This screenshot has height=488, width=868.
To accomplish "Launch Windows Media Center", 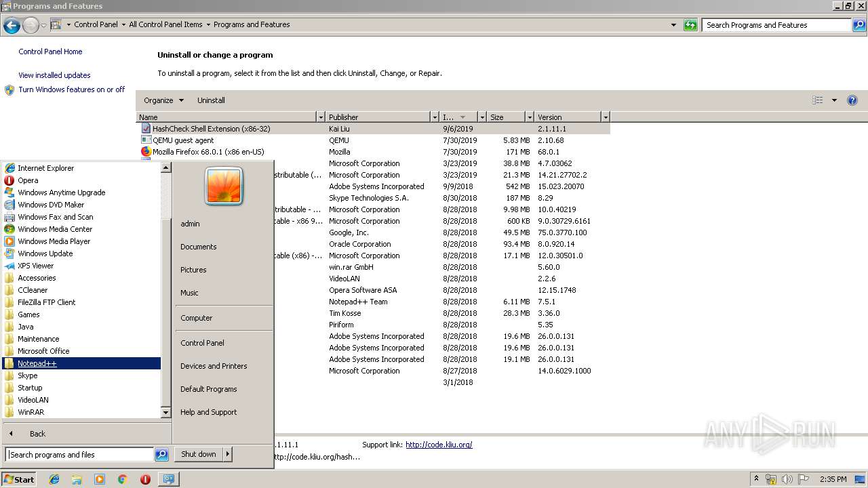I will [x=55, y=229].
